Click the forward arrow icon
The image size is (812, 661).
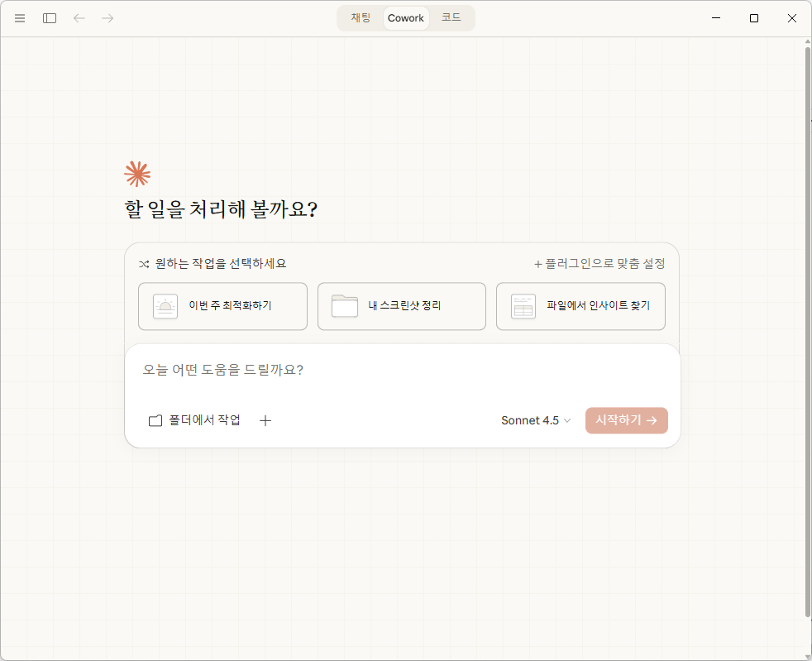point(107,18)
